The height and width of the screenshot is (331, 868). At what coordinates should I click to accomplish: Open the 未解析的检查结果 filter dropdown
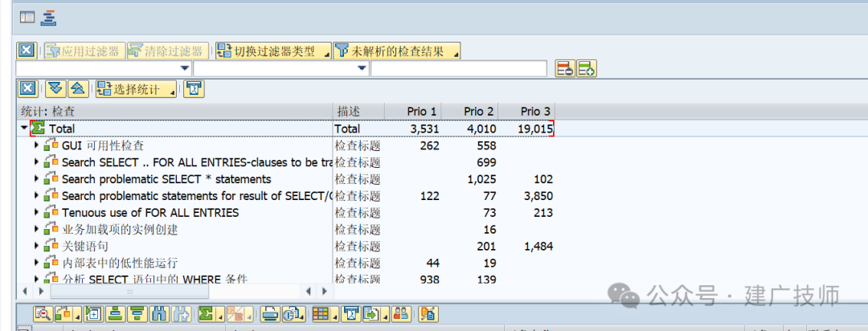[x=397, y=51]
